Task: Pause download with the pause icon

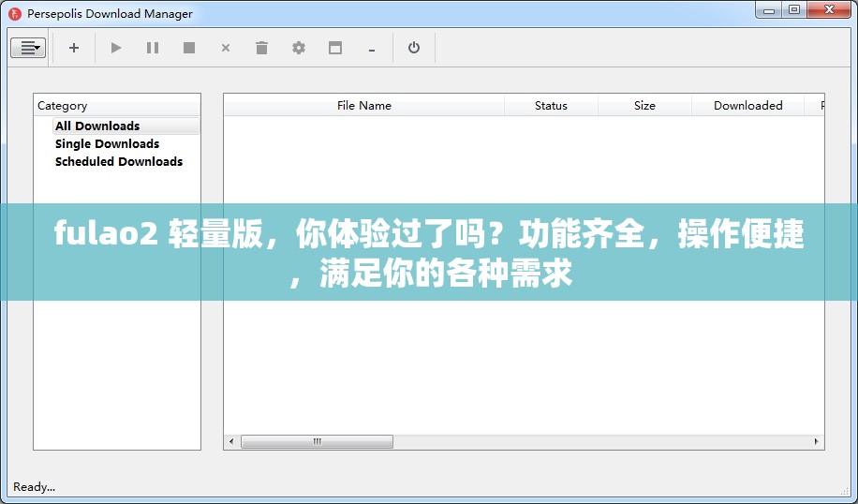Action: point(153,48)
